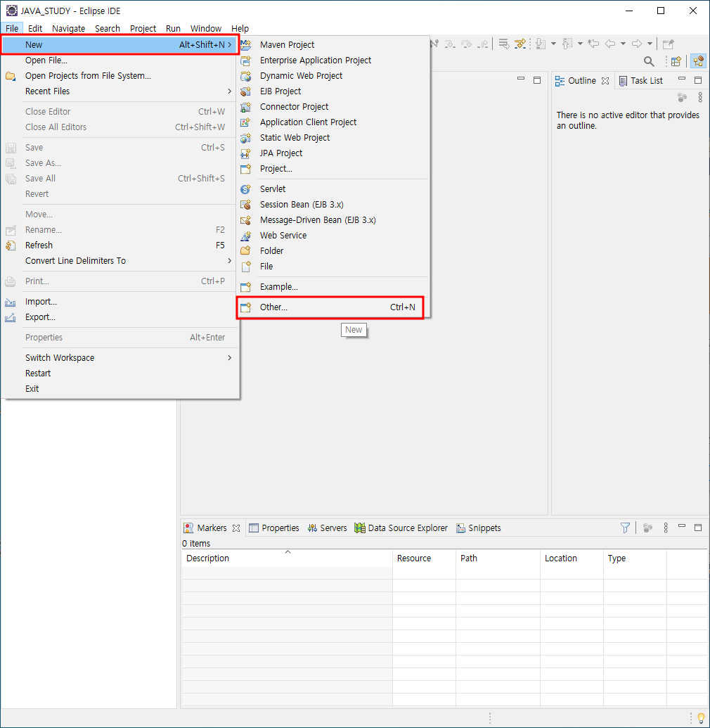
Task: Expand the Switch Workspace submenu
Action: pyautogui.click(x=120, y=358)
